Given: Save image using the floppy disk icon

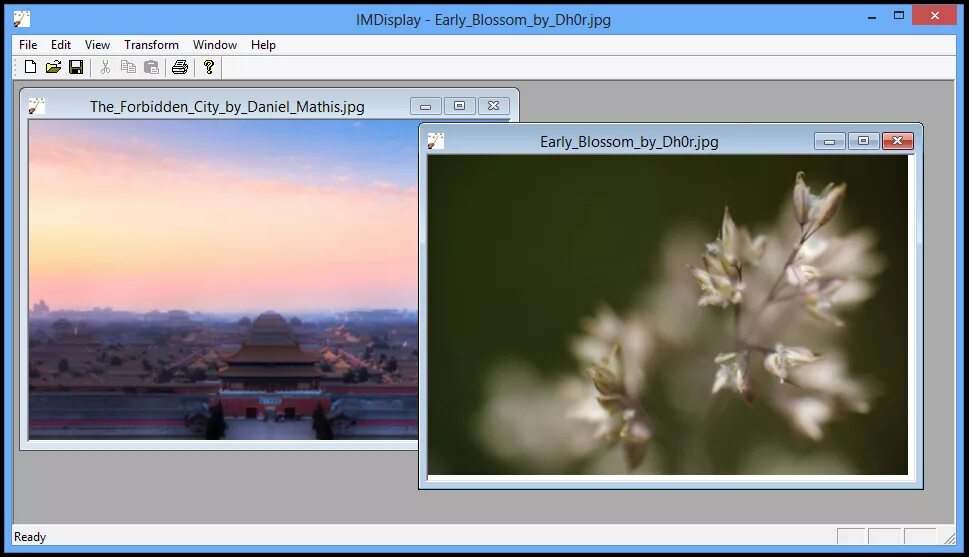Looking at the screenshot, I should [76, 67].
